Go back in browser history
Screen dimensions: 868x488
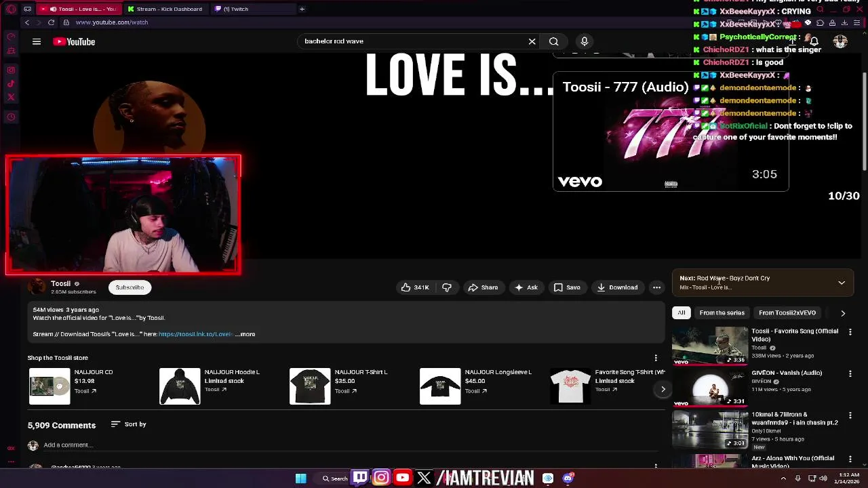tap(27, 22)
